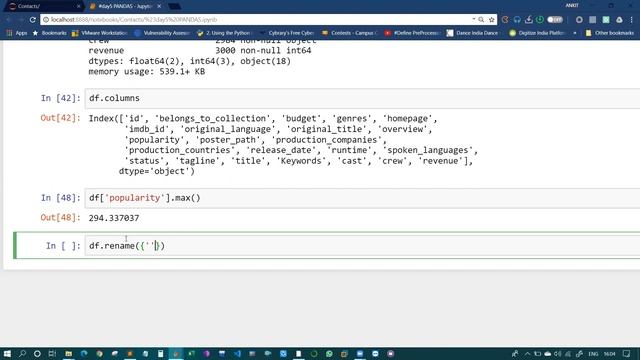
Task: Click the df['popularity'].max() code cell
Action: (362, 198)
